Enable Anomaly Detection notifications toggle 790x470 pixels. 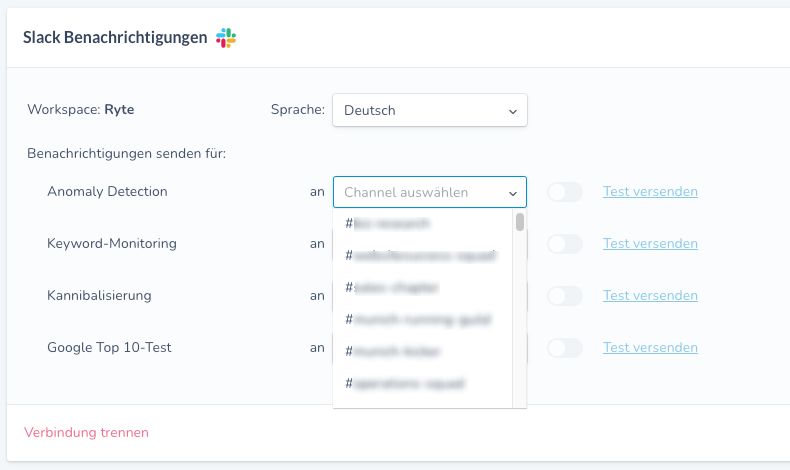click(565, 192)
